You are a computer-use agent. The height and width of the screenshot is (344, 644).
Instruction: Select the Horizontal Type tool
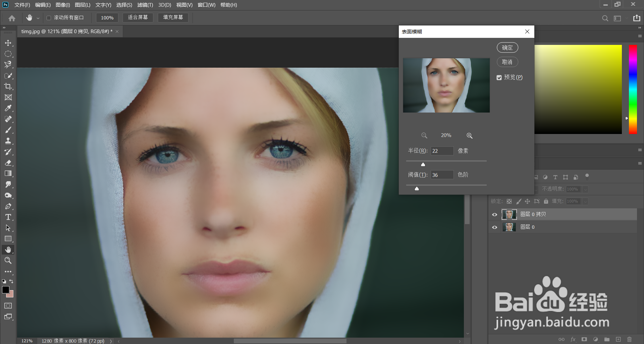(x=8, y=217)
